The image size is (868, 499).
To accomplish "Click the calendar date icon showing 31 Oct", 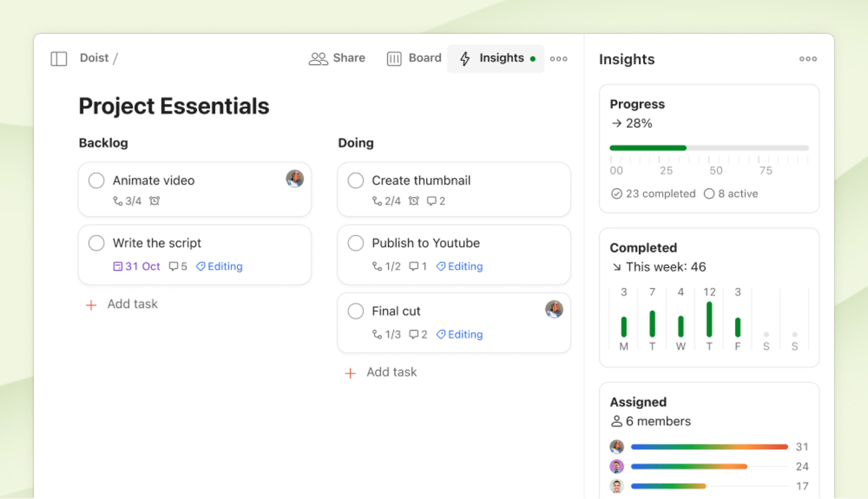I will (x=118, y=266).
